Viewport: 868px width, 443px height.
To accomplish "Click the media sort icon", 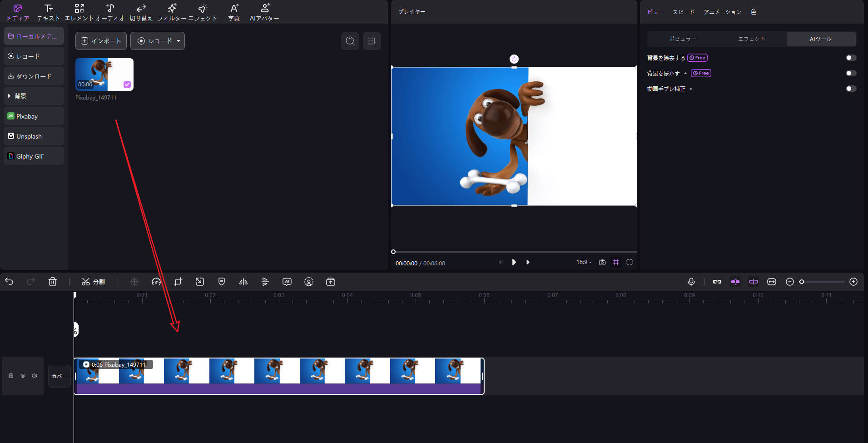I will (372, 41).
